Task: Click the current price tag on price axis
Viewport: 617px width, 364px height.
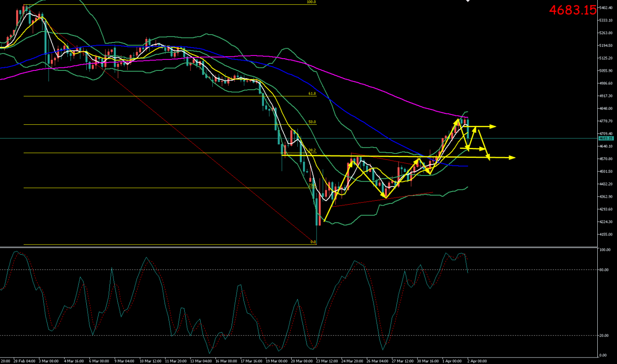Action: tap(606, 138)
